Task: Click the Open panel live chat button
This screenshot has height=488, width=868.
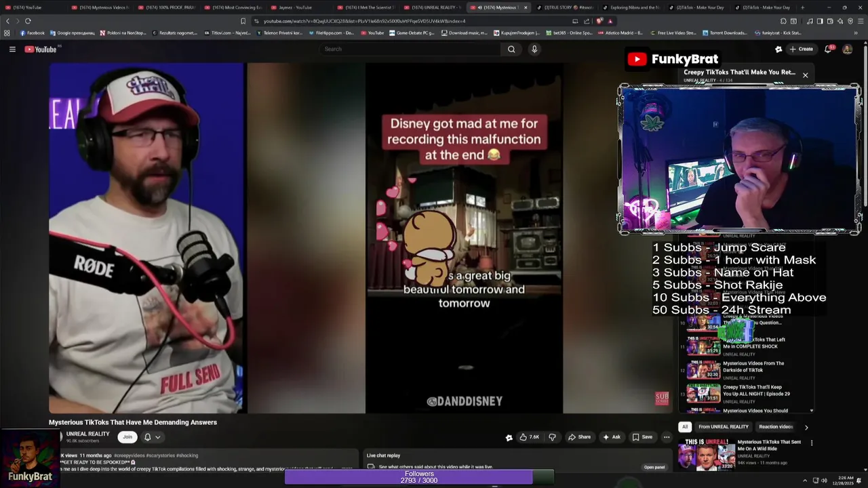Action: click(x=654, y=467)
